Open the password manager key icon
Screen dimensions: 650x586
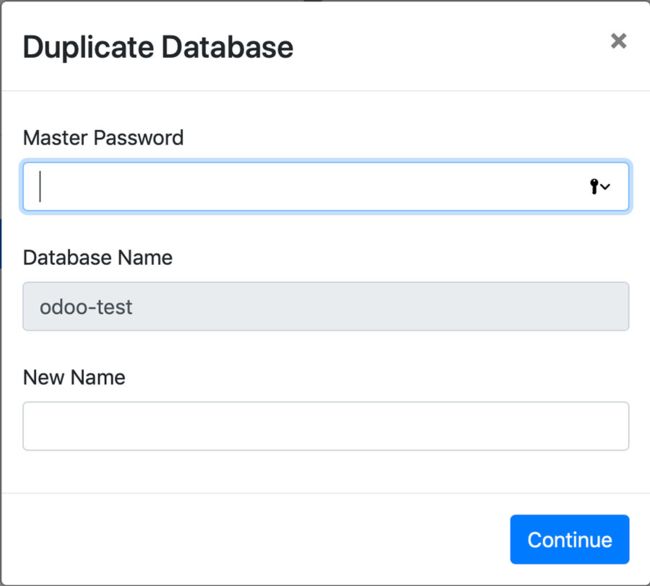pos(594,186)
